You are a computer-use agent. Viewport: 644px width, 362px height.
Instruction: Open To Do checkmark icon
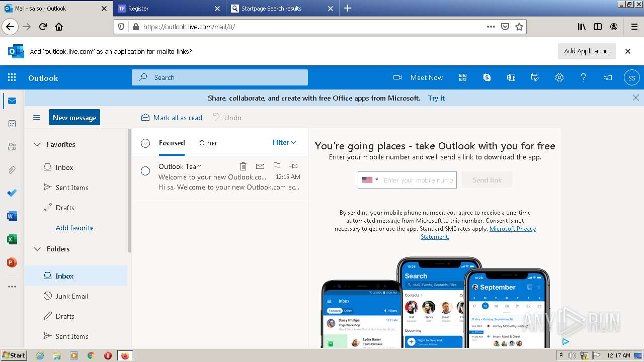[x=12, y=193]
